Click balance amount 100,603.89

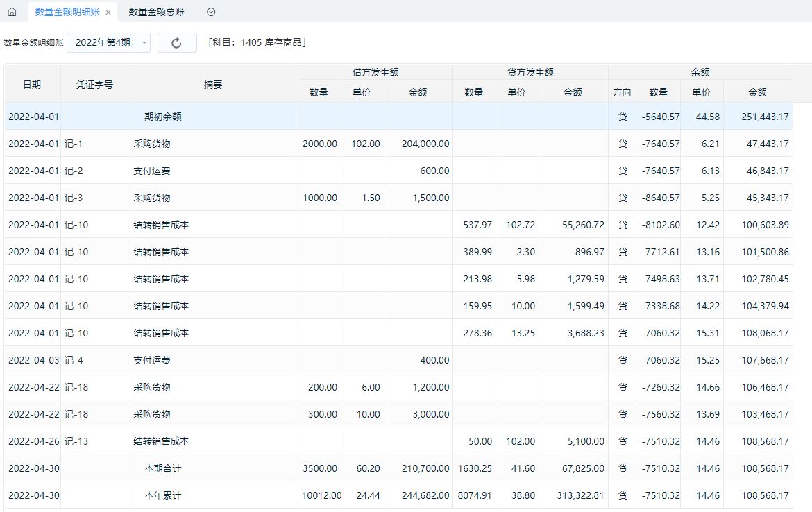(765, 225)
